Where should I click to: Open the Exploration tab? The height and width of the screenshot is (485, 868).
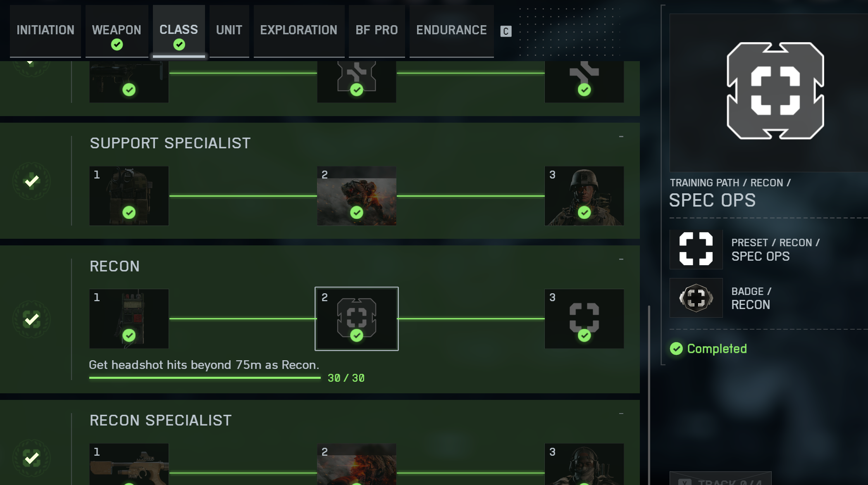[x=299, y=31]
